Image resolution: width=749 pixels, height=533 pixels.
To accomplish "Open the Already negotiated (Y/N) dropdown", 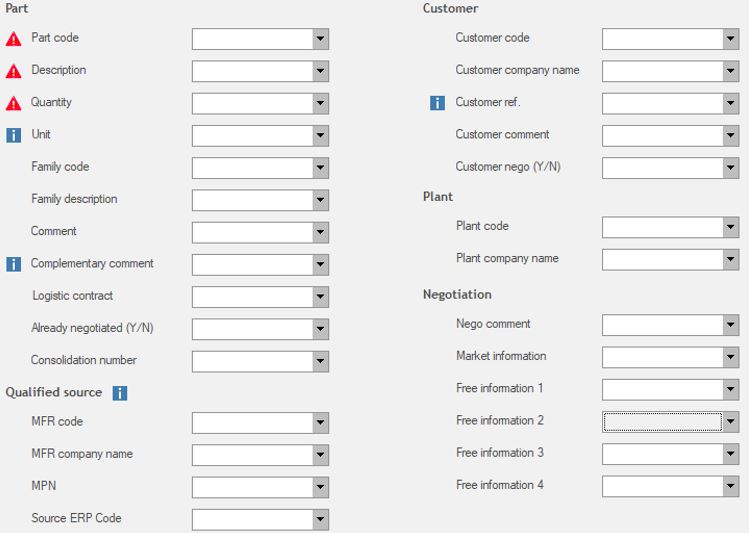I will [320, 329].
